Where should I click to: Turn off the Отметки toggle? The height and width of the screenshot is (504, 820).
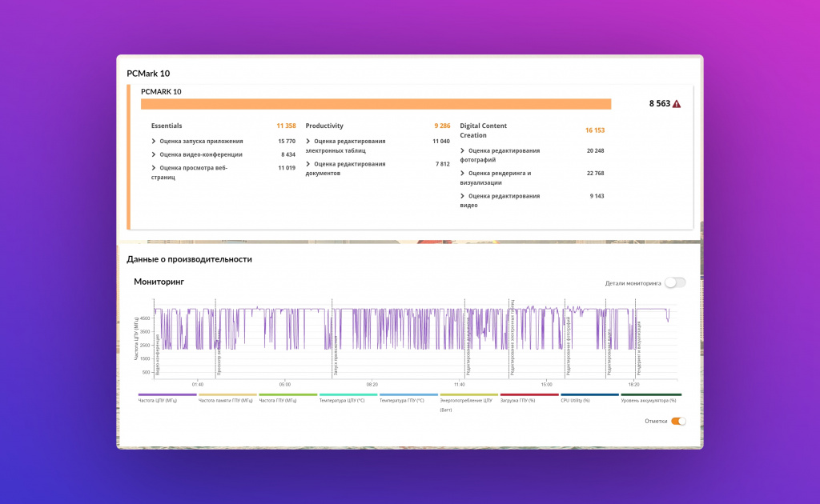click(x=678, y=421)
